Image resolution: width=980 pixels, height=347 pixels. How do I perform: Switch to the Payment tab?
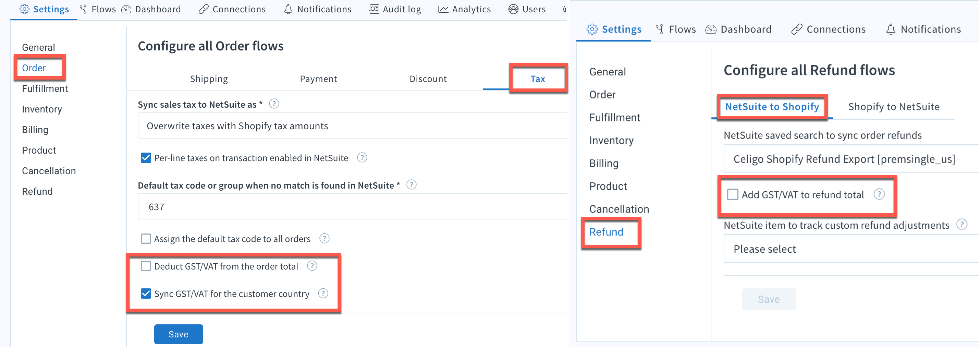[318, 79]
